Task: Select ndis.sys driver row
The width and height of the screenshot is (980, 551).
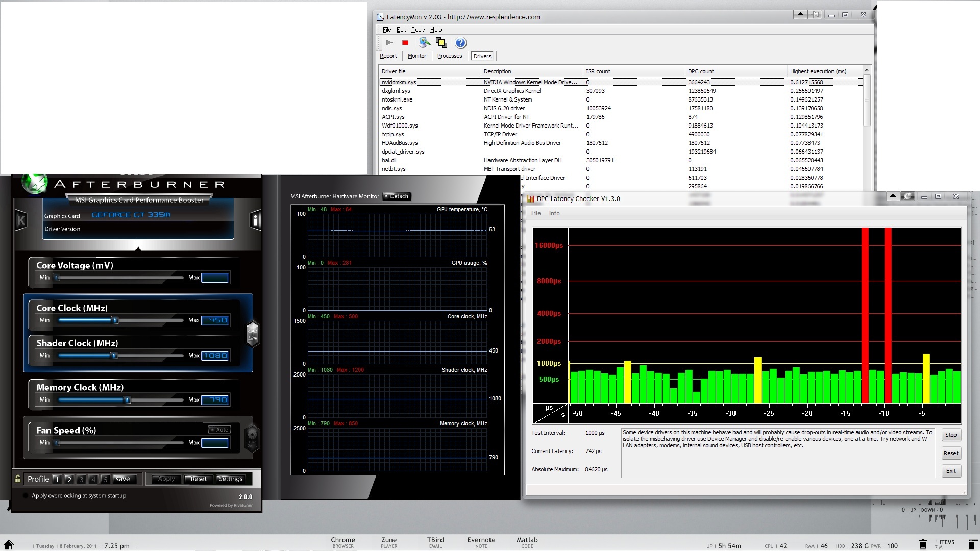Action: click(x=621, y=108)
